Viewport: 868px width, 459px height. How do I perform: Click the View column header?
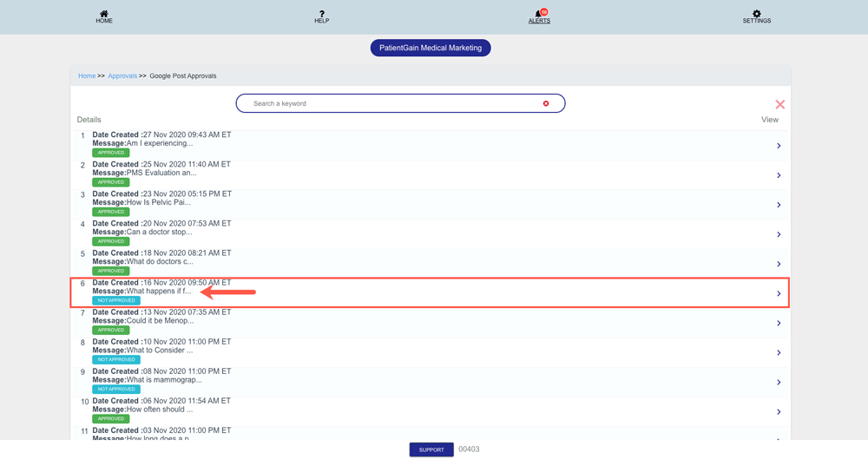click(x=769, y=120)
